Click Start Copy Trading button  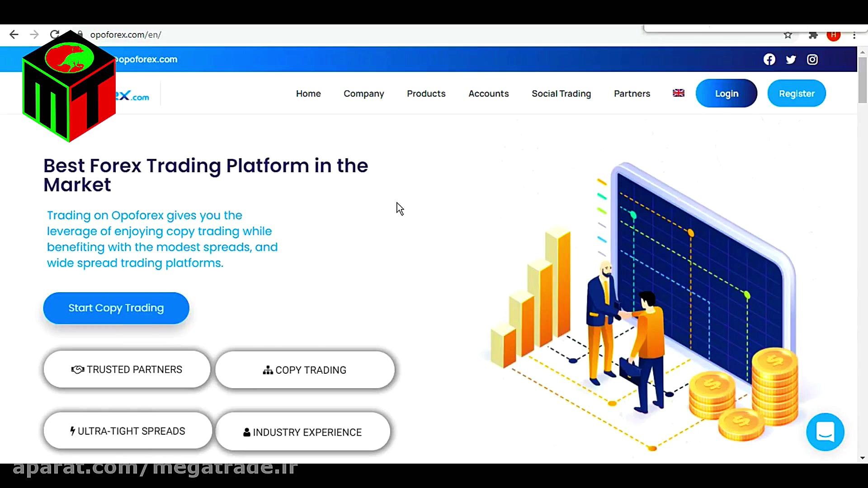(x=116, y=308)
